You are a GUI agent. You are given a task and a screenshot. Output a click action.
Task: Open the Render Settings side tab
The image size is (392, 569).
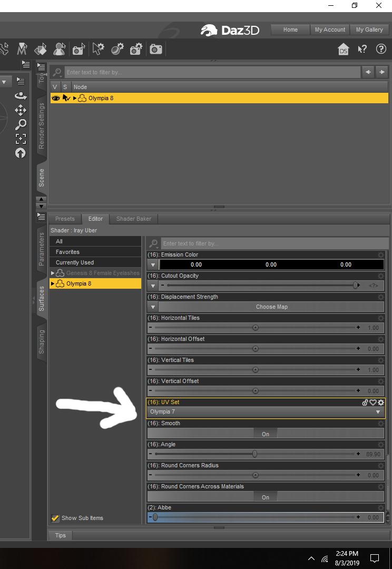tap(42, 125)
